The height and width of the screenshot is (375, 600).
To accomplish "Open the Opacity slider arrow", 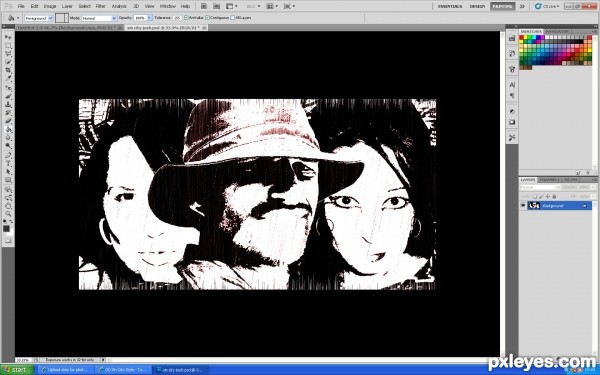I will (149, 18).
